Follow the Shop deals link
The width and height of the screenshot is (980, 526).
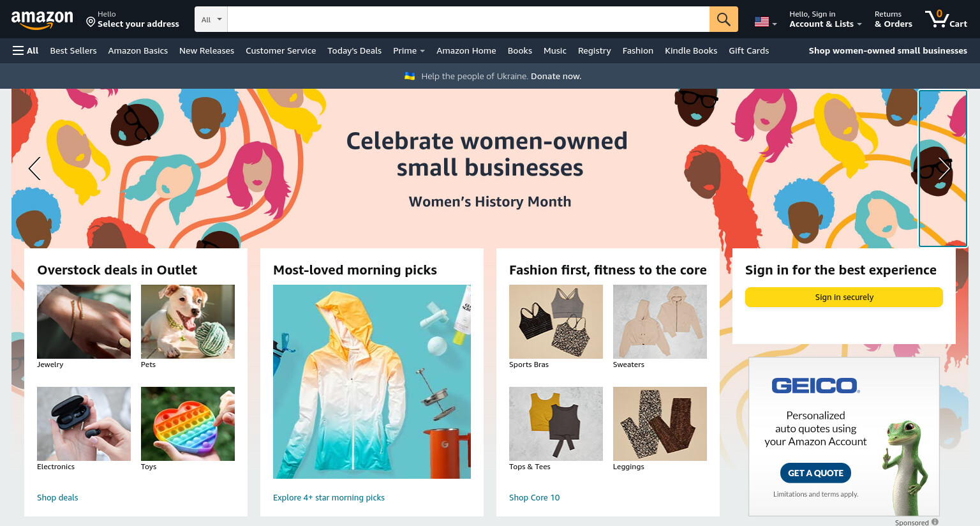coord(57,497)
